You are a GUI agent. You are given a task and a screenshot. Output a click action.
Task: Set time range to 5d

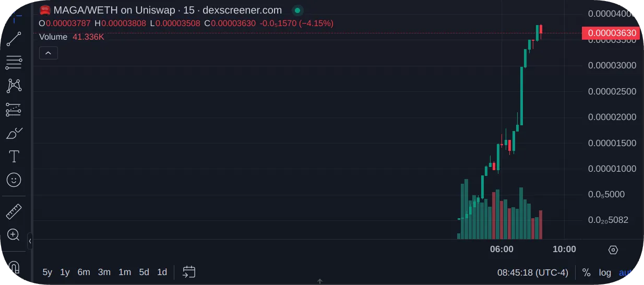pyautogui.click(x=144, y=272)
